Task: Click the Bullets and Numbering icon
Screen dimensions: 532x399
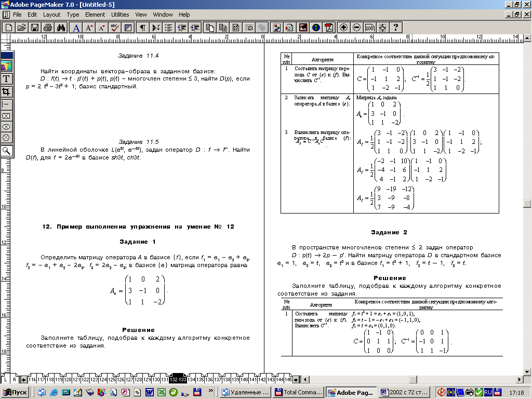Action: coord(169,28)
